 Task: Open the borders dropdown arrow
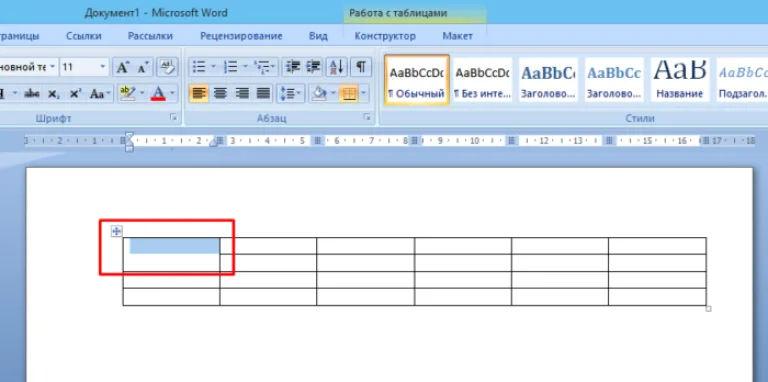point(364,94)
